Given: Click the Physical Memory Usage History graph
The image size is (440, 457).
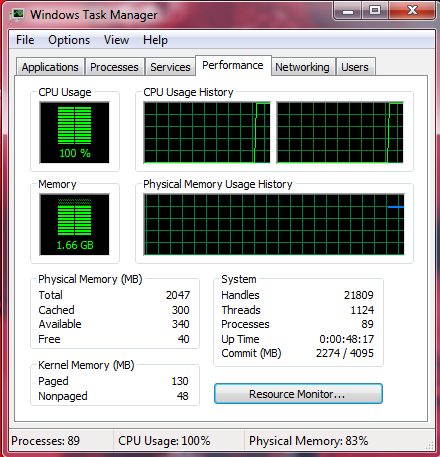Looking at the screenshot, I should (x=274, y=225).
